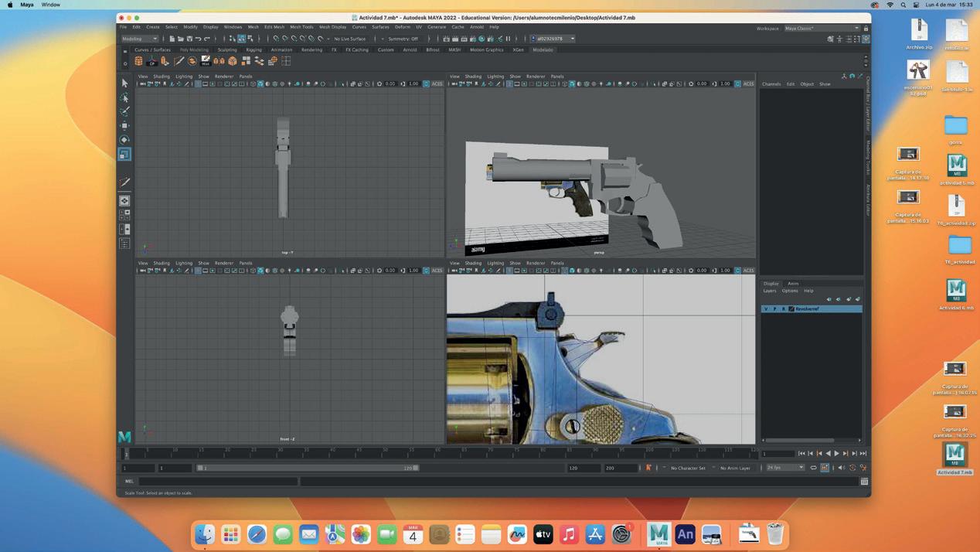Viewport: 980px width, 552px height.
Task: Click the Anim tab in the layer editor
Action: click(793, 284)
